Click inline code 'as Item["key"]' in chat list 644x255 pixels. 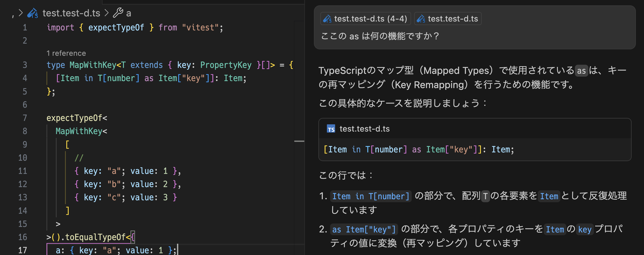(364, 229)
